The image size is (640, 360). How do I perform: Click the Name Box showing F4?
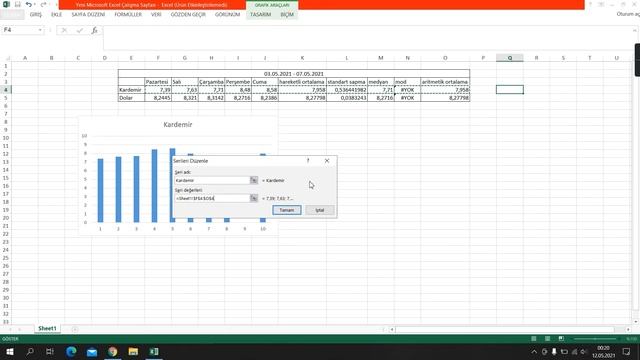pos(20,30)
